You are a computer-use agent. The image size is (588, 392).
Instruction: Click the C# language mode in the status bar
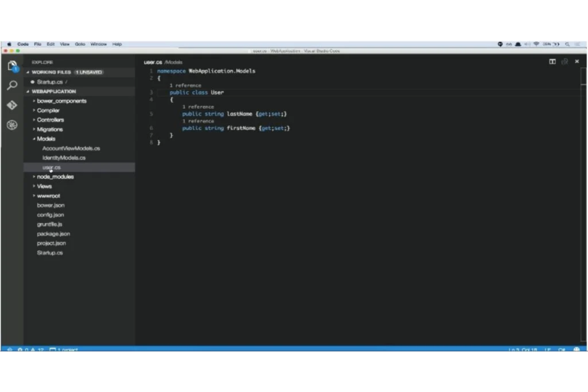click(x=561, y=350)
